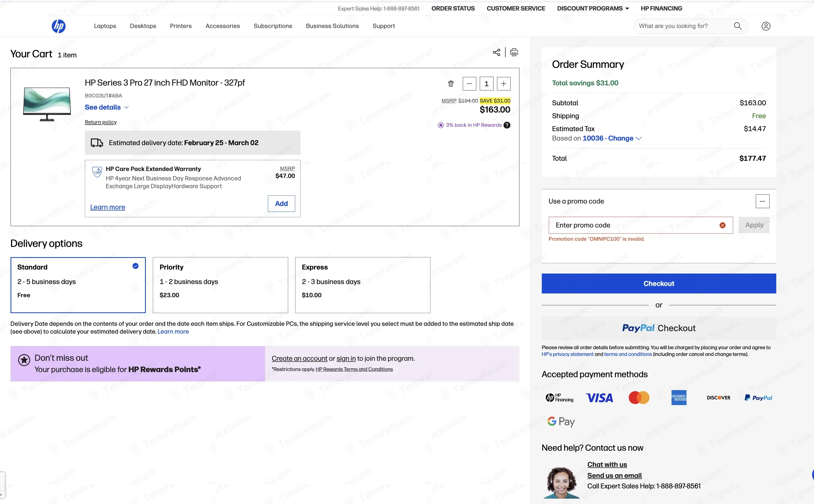The width and height of the screenshot is (814, 504).
Task: Open Discount Programs dropdown
Action: 593,8
